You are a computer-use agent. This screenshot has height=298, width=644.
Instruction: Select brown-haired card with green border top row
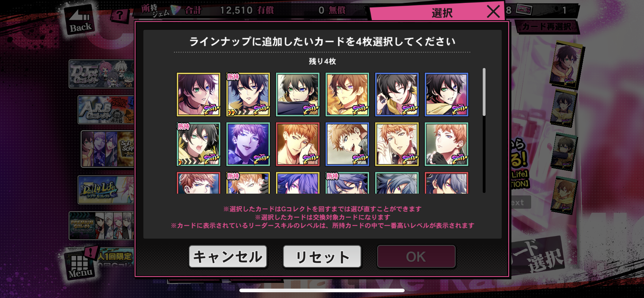tap(347, 95)
